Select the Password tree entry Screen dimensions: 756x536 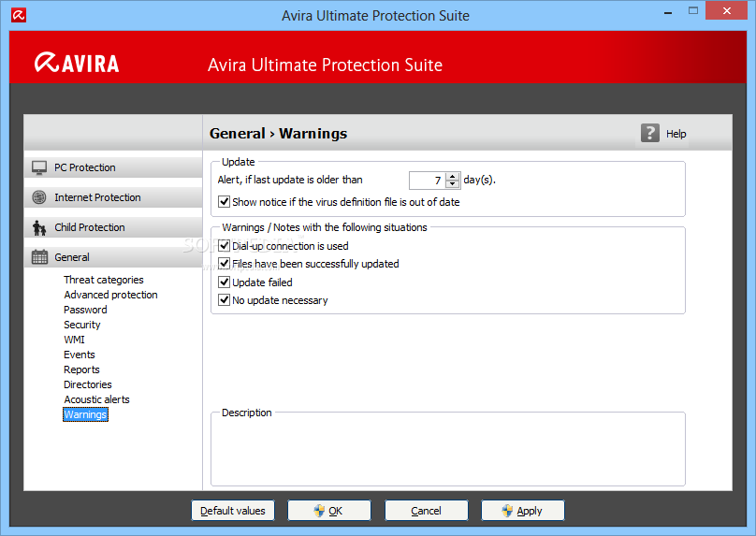pyautogui.click(x=85, y=310)
